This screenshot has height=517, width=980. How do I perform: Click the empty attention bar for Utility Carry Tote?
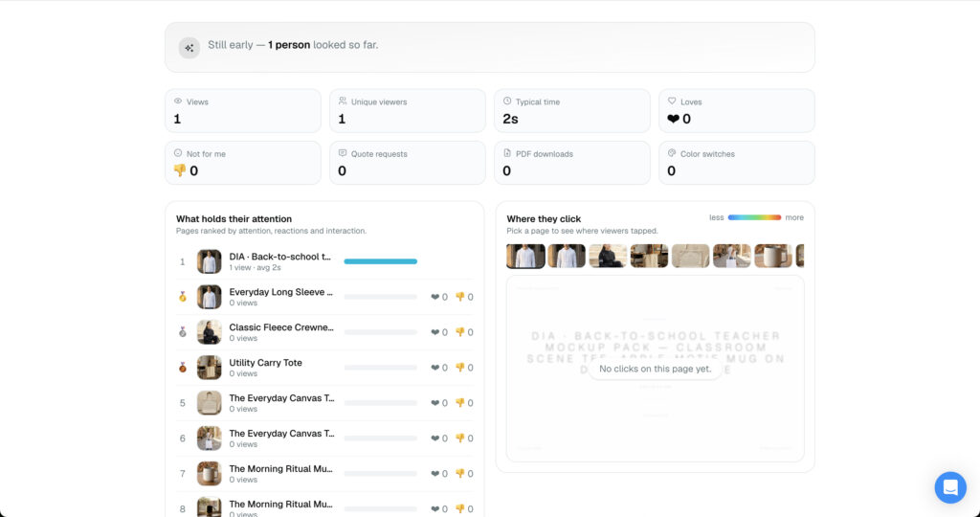[x=380, y=368]
